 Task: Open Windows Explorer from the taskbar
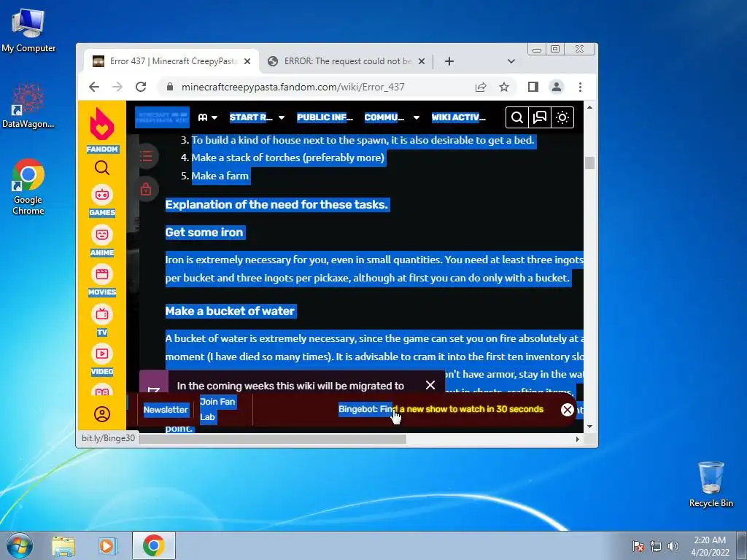tap(63, 546)
